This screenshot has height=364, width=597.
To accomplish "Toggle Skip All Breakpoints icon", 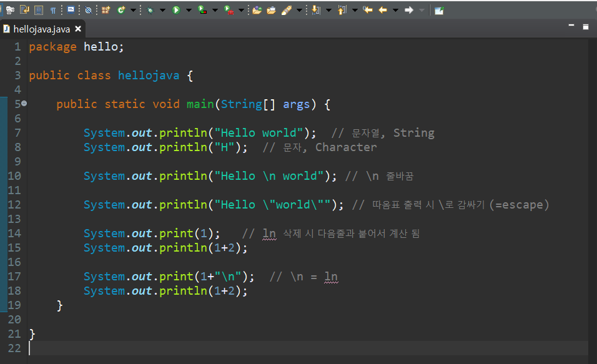I will (88, 10).
